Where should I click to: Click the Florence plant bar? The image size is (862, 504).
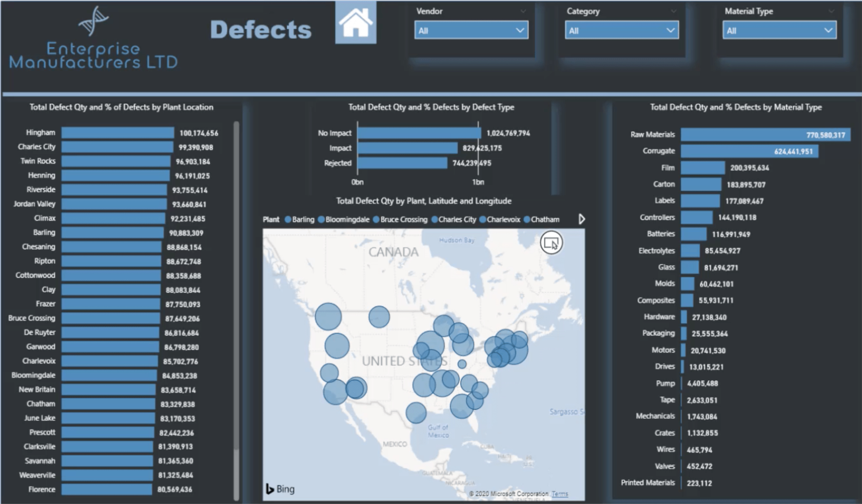pos(107,490)
